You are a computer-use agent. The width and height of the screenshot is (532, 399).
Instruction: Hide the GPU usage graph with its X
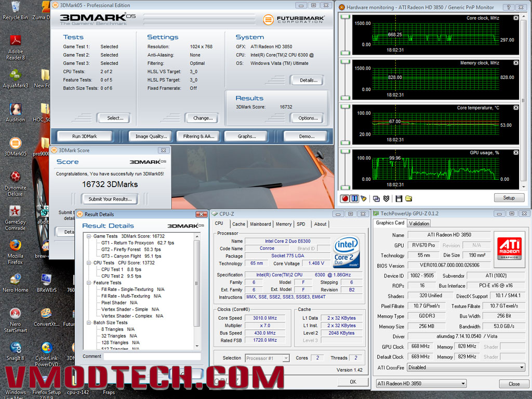point(516,153)
